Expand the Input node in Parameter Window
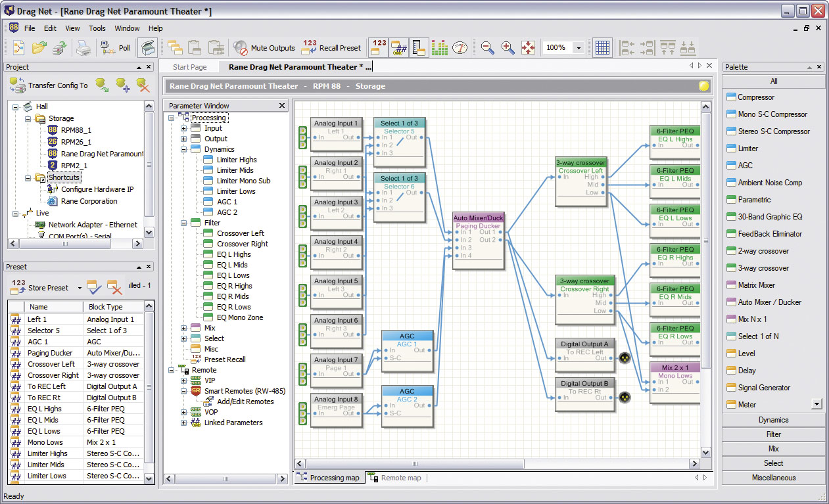 coord(184,128)
